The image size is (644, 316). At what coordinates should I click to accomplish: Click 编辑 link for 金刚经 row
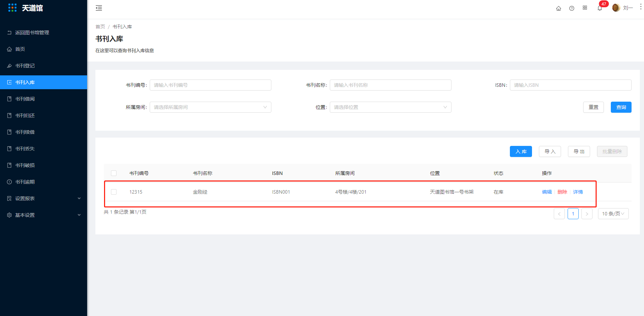[x=547, y=192]
